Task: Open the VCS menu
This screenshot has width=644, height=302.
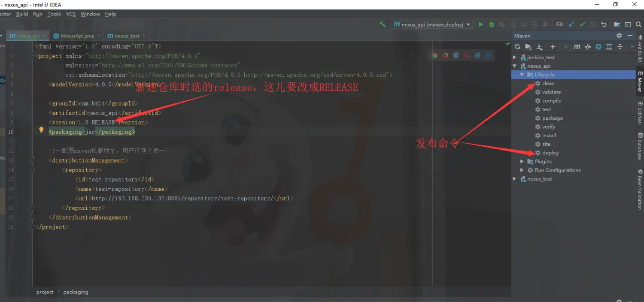Action: (x=70, y=14)
